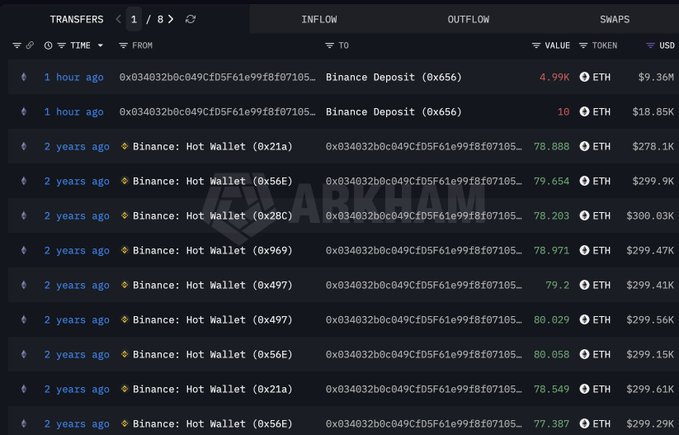Open Binance: Hot Wallet (0x21a) in 78.549 row

(x=212, y=389)
